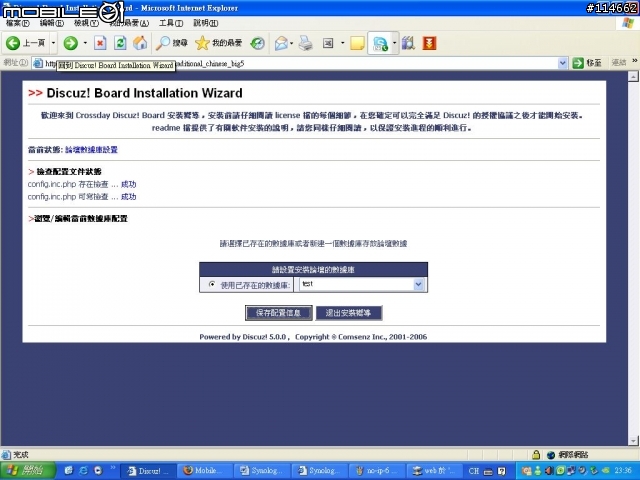Switch to Mobile... Firefox taskbar window

207,471
